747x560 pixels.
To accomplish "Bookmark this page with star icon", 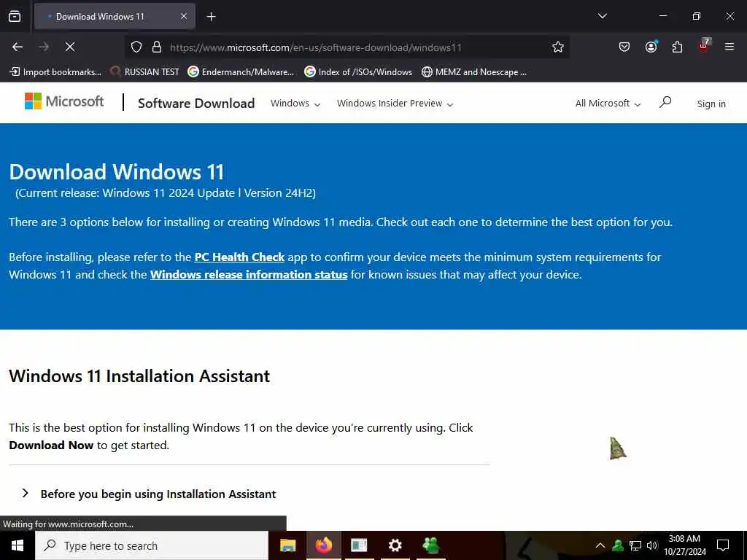I will (558, 47).
